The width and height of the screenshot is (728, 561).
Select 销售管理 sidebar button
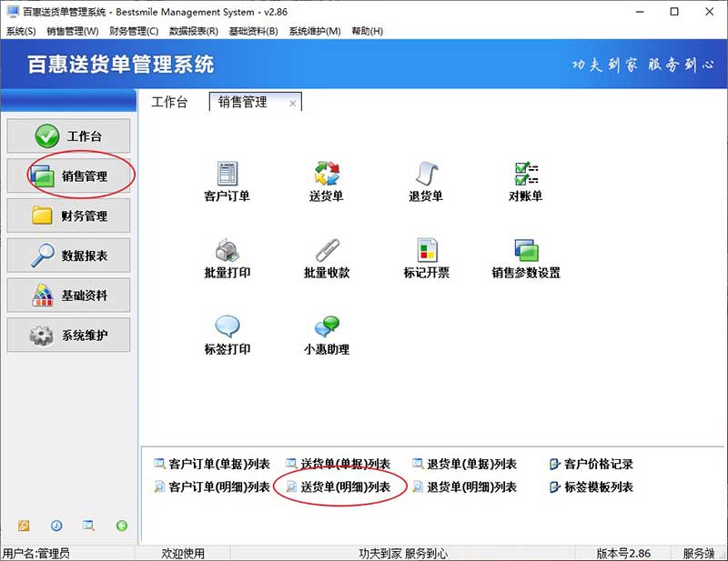point(69,175)
